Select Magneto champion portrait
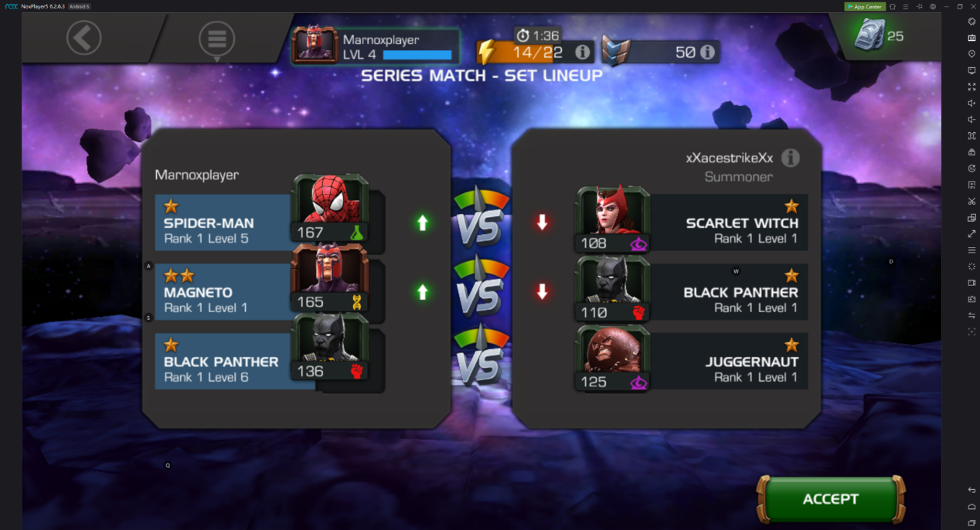The image size is (980, 530). [329, 278]
